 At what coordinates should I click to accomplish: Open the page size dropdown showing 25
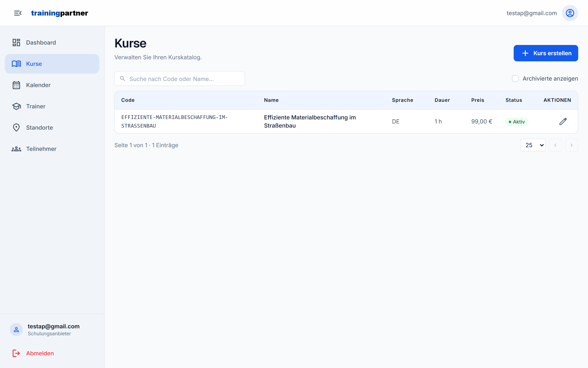pos(533,145)
